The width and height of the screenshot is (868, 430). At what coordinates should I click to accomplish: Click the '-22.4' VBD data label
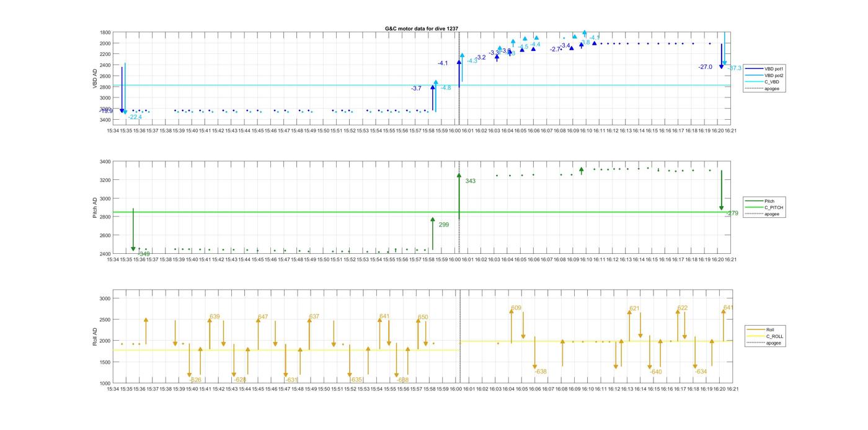[135, 117]
